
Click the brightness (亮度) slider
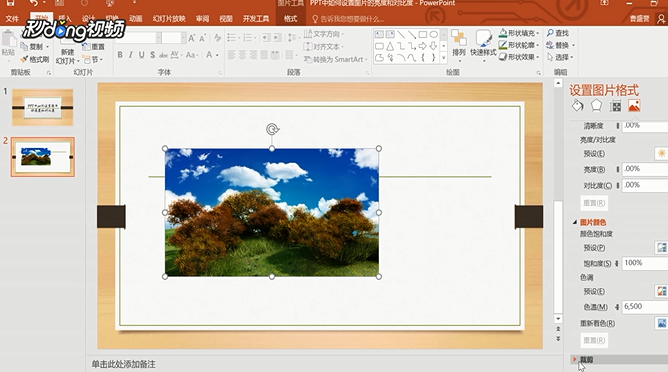pyautogui.click(x=618, y=169)
